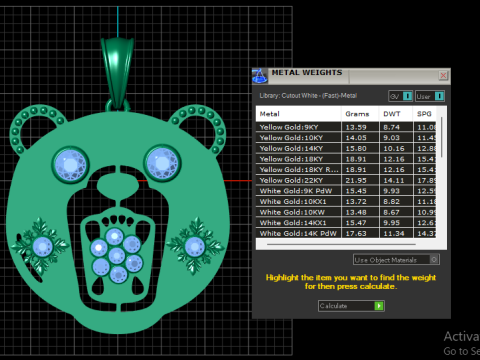Click the 9.95 DWT value

point(391,223)
